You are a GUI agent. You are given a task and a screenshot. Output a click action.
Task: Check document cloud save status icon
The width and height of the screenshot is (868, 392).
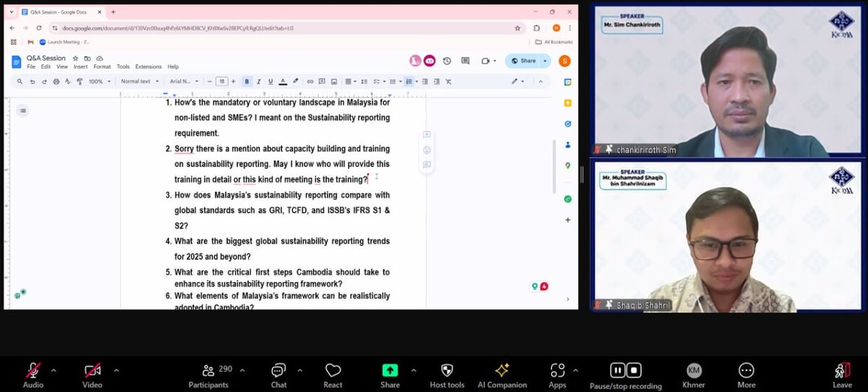tap(99, 58)
